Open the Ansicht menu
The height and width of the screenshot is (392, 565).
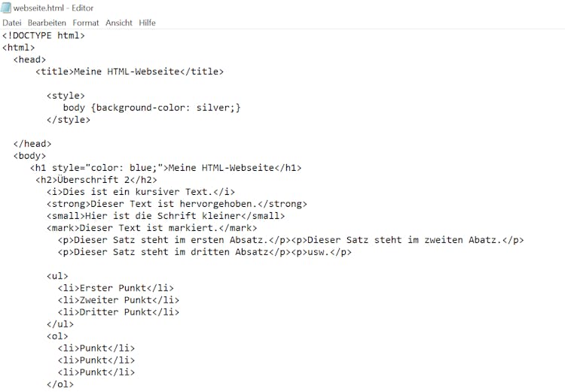pos(119,23)
